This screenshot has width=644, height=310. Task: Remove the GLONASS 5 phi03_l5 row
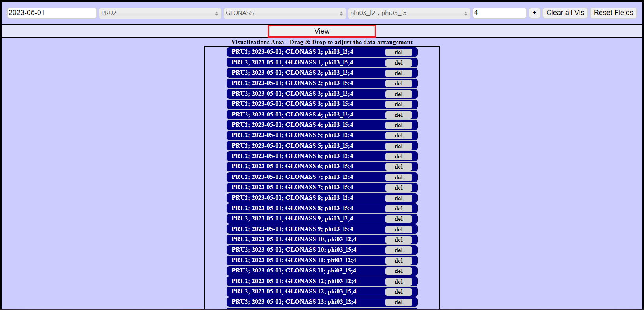tap(398, 146)
